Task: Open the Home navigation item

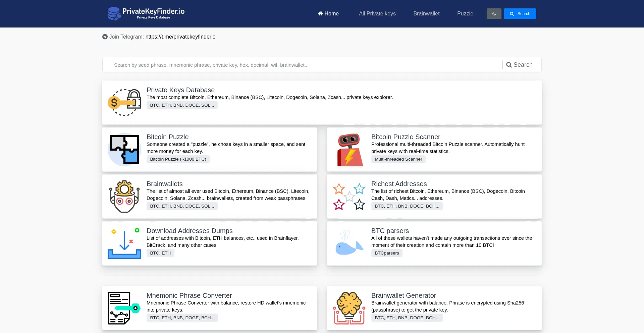Action: pyautogui.click(x=328, y=14)
